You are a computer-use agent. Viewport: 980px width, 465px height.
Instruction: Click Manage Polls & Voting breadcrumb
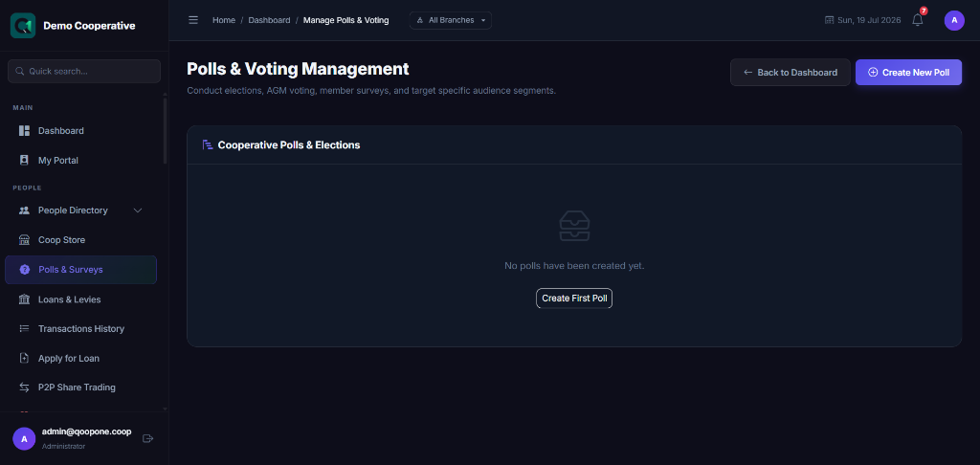[x=346, y=20]
